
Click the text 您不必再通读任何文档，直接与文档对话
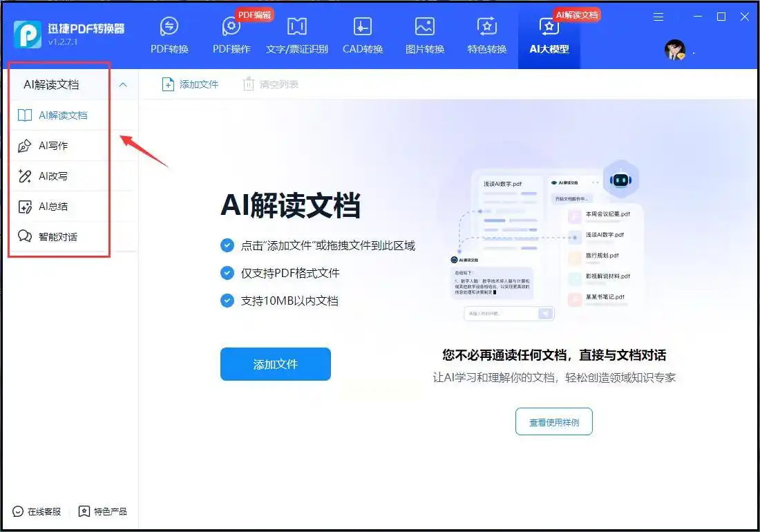554,355
